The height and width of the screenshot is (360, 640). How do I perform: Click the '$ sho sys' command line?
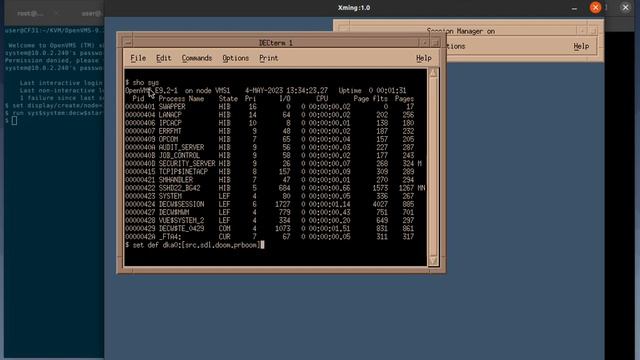tap(142, 82)
